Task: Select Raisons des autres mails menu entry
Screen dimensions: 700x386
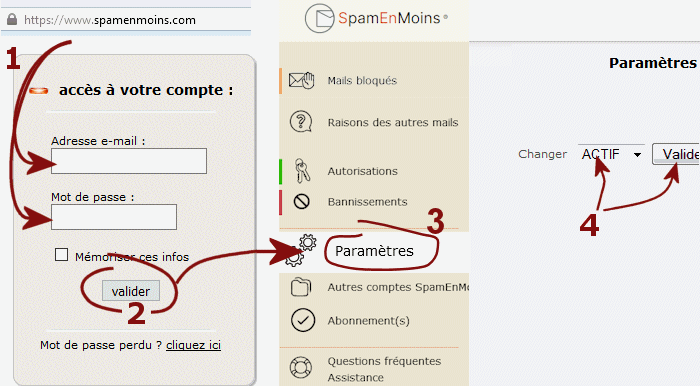Action: [393, 122]
